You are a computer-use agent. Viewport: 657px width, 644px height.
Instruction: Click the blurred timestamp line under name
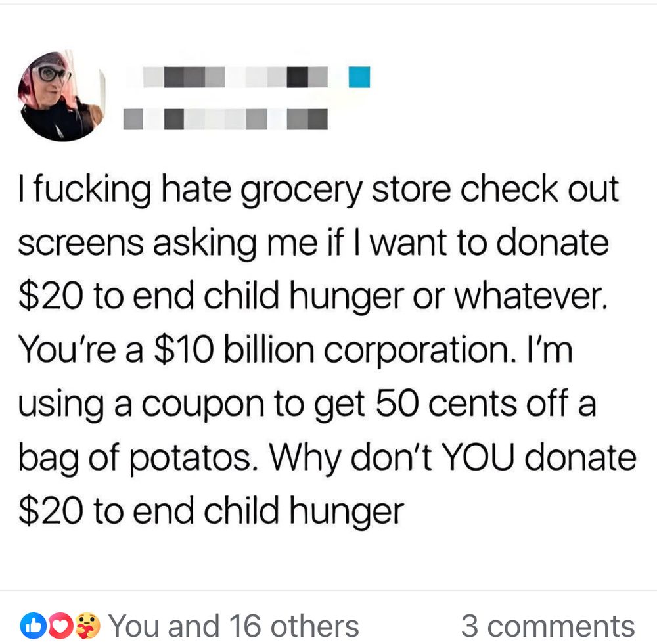(225, 119)
